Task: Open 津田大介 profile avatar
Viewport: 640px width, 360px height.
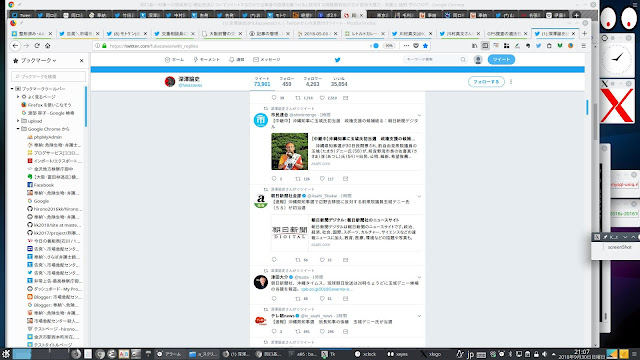Action: pyautogui.click(x=260, y=282)
